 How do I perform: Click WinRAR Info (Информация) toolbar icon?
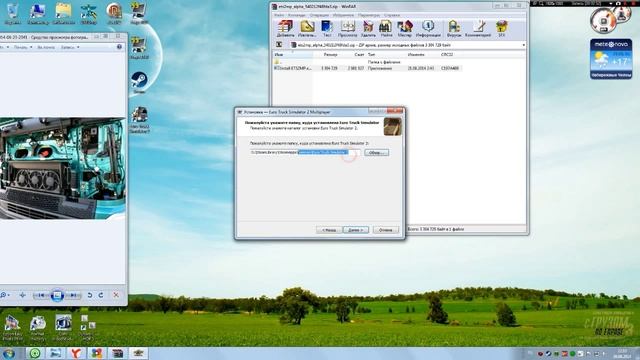tap(427, 29)
